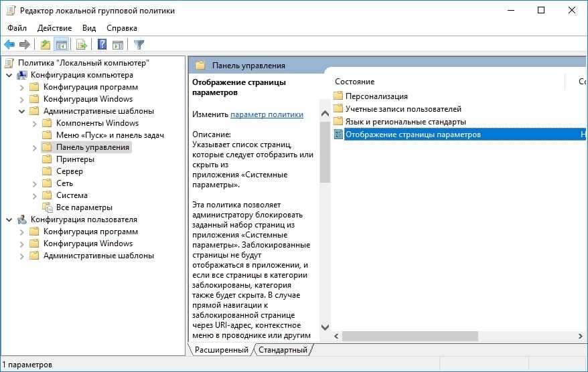Click the Filter funnel icon
This screenshot has width=588, height=372.
tap(139, 45)
